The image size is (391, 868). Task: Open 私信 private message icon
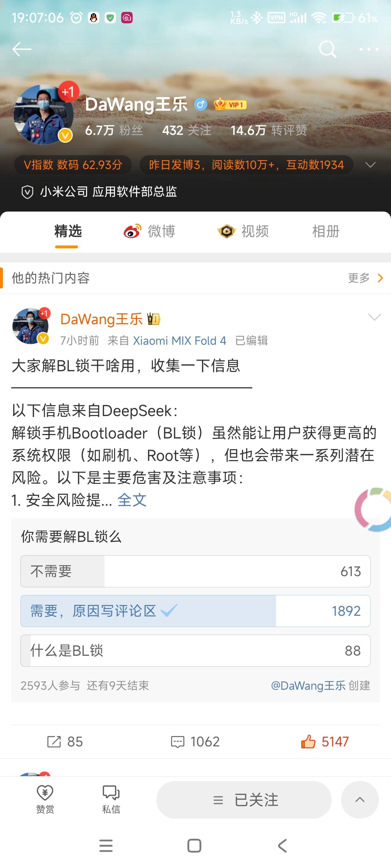(111, 799)
